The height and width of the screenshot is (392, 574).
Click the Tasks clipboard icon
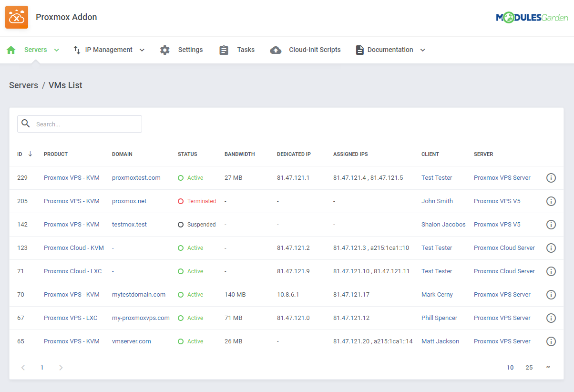point(224,50)
